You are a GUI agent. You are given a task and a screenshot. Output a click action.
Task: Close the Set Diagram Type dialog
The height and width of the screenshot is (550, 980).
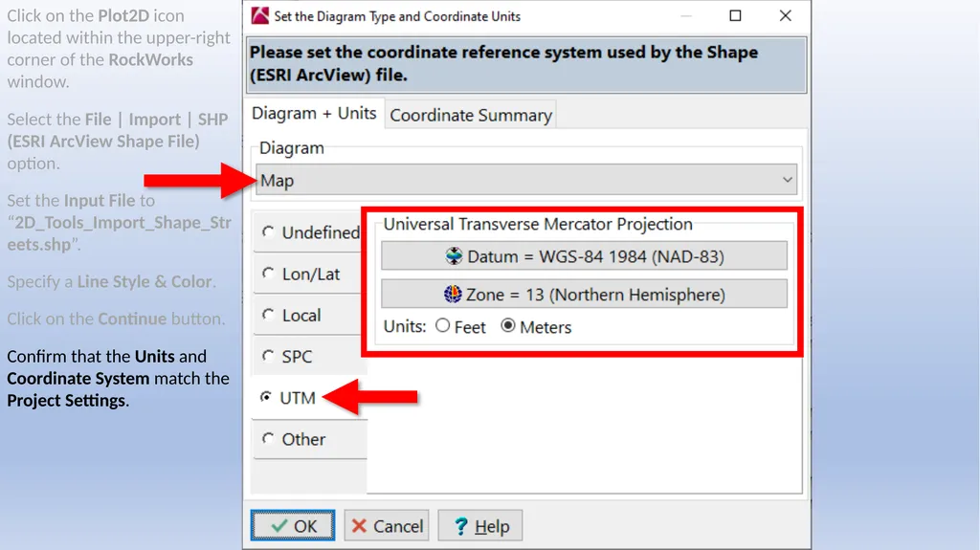click(786, 16)
